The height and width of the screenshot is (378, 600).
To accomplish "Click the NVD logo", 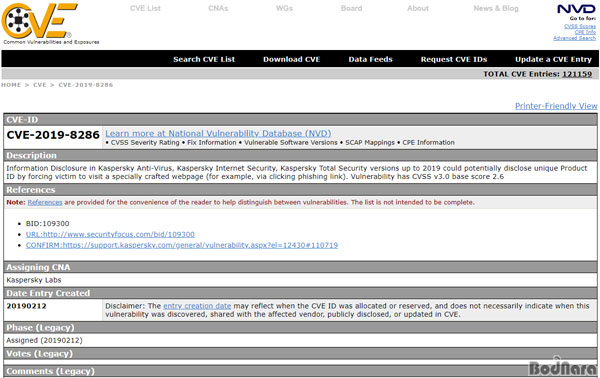I will point(576,9).
